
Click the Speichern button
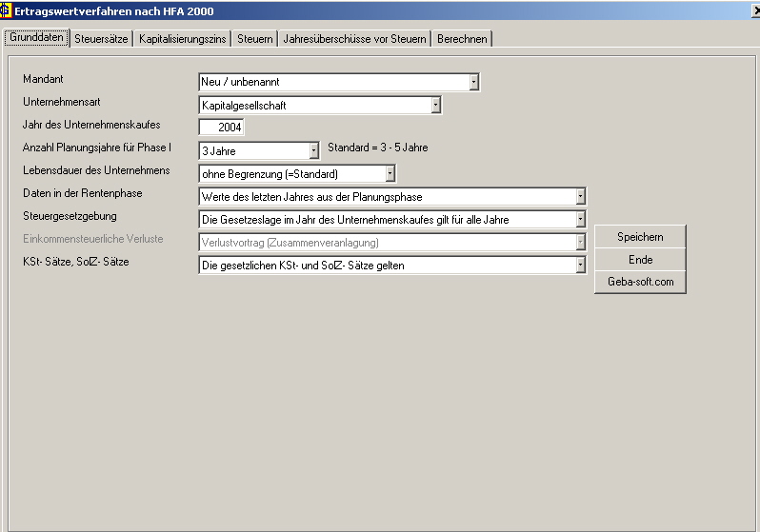[640, 237]
